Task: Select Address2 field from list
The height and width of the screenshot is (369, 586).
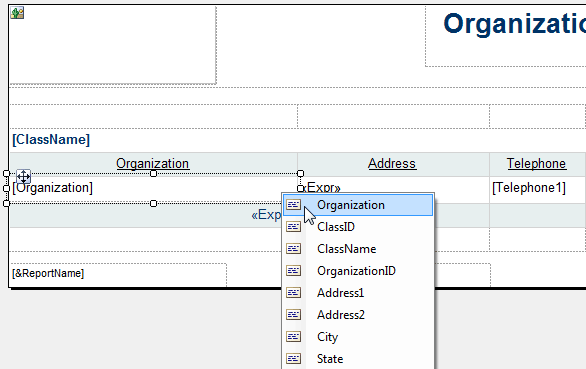Action: point(358,315)
